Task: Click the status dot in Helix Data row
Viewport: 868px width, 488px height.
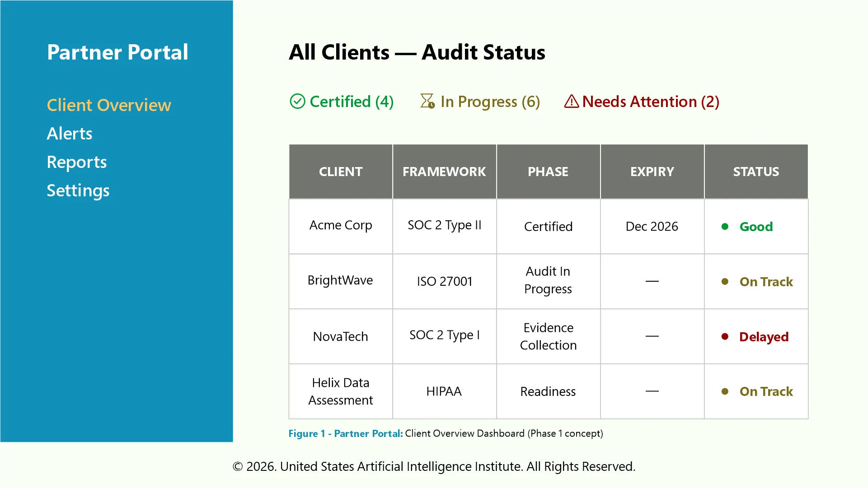Action: coord(725,392)
